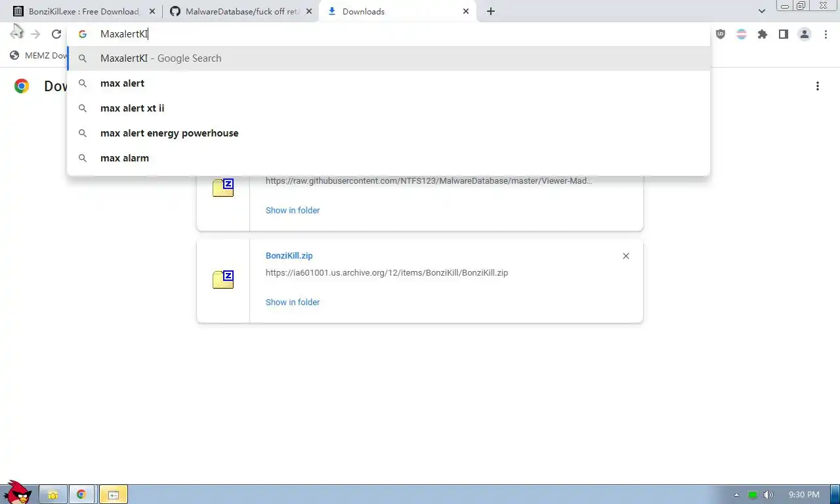
Task: Show hidden system tray icons
Action: [x=736, y=495]
